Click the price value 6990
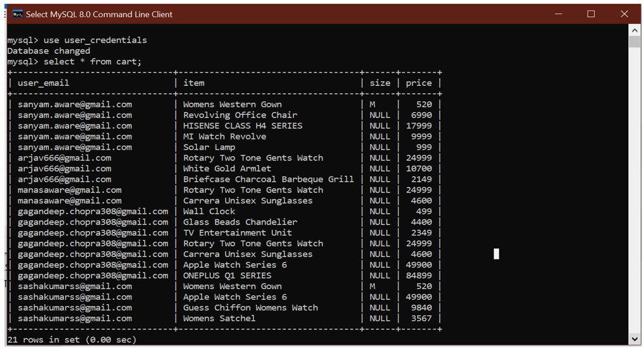The width and height of the screenshot is (644, 351). tap(422, 116)
